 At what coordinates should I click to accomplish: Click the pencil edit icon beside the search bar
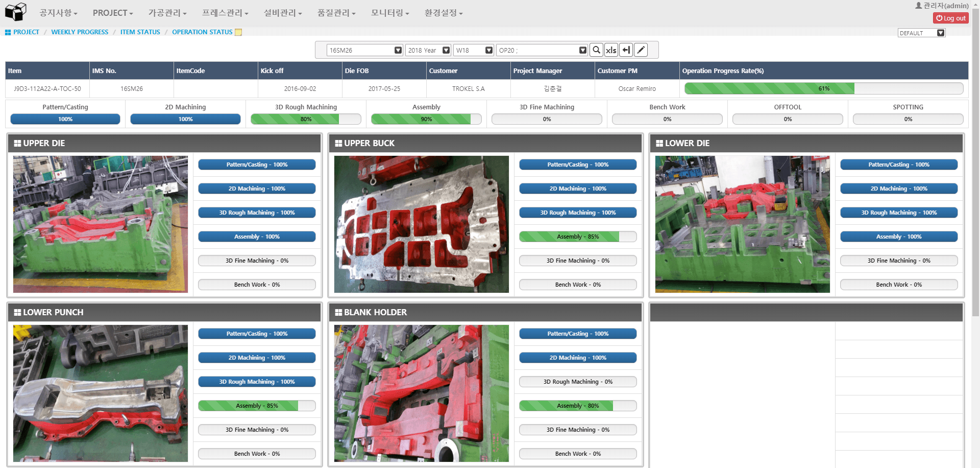pos(641,50)
